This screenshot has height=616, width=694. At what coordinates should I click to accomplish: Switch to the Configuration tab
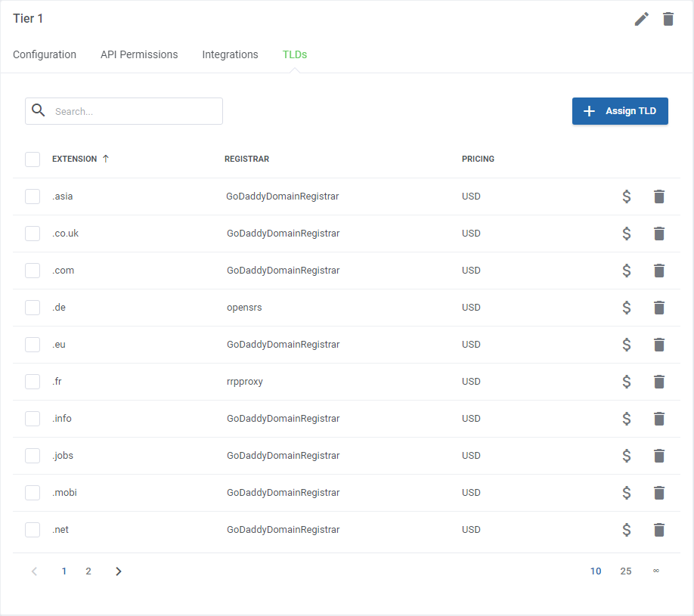45,54
